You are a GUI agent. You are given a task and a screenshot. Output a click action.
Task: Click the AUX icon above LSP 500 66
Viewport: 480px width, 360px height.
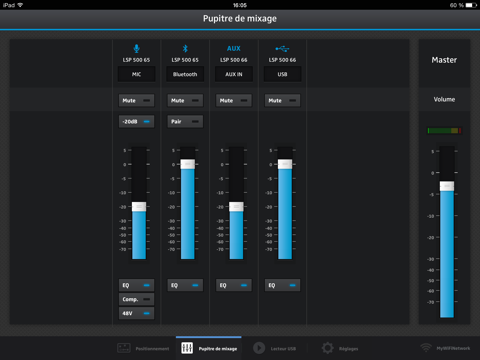[234, 49]
